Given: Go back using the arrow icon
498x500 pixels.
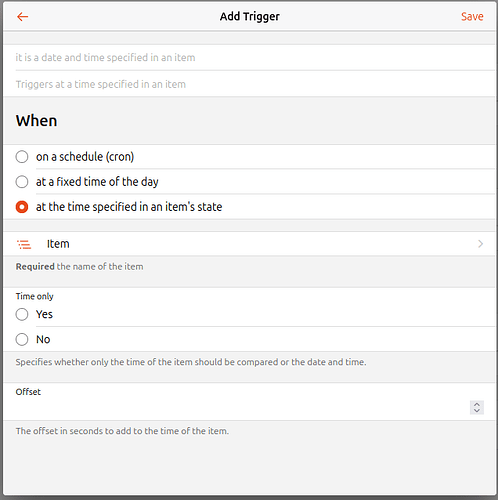Looking at the screenshot, I should (x=23, y=16).
